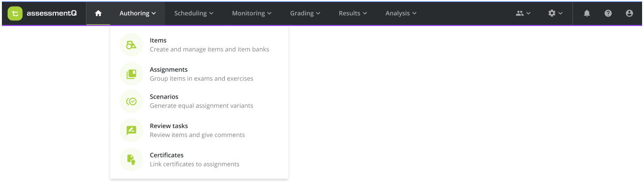Click the Certificates document icon

(132, 160)
